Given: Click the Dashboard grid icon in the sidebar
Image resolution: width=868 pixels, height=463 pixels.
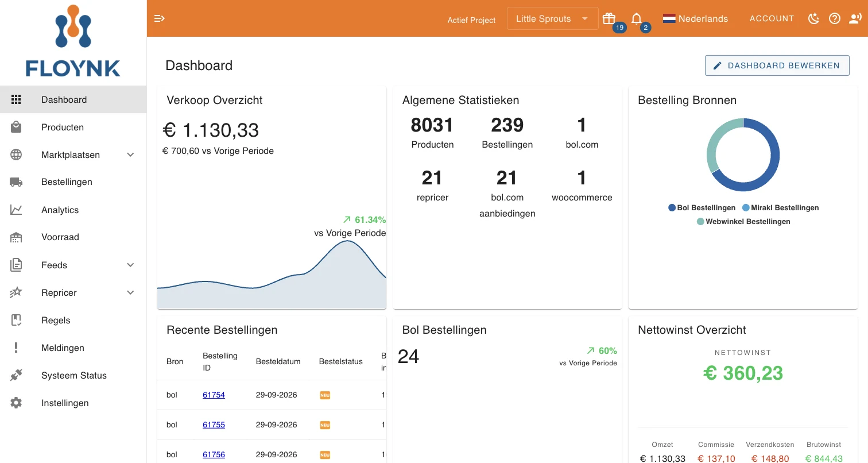Looking at the screenshot, I should tap(16, 99).
